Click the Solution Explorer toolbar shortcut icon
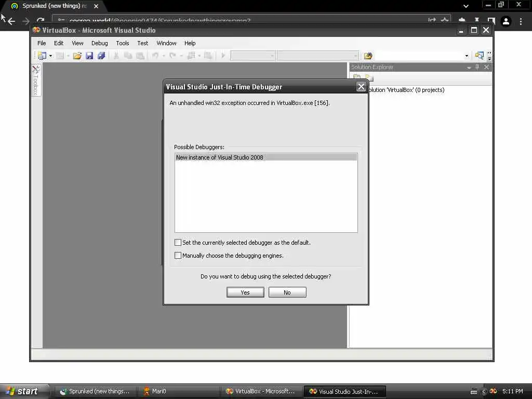Image resolution: width=532 pixels, height=399 pixels. click(479, 55)
